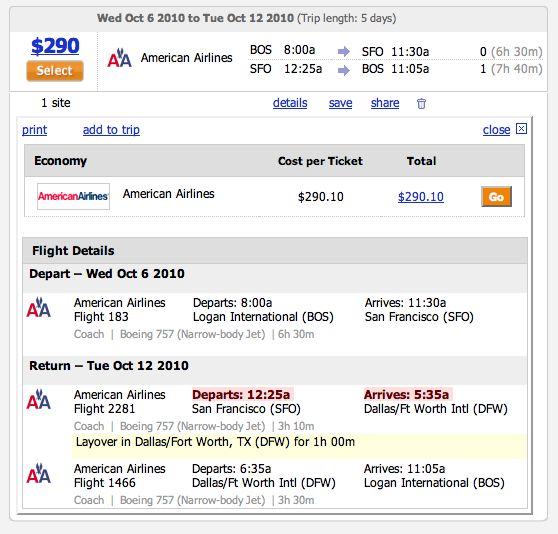Click the add to trip link
This screenshot has width=558, height=534.
click(111, 129)
